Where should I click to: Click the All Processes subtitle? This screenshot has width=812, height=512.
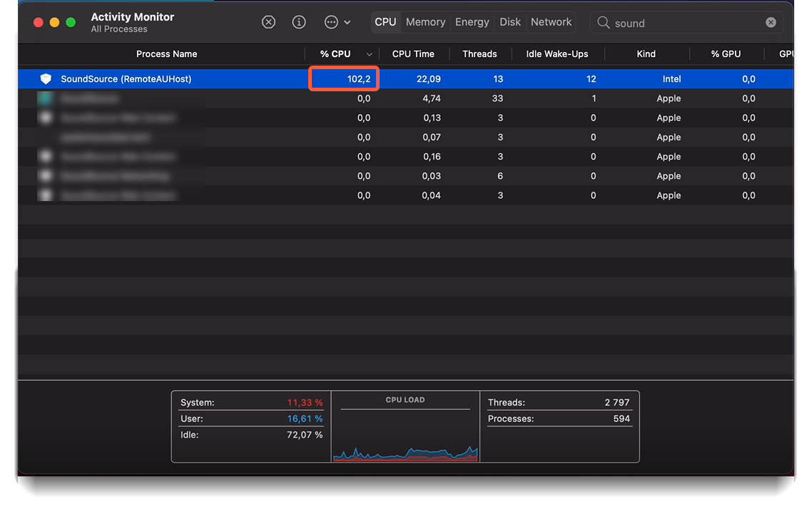[x=119, y=29]
